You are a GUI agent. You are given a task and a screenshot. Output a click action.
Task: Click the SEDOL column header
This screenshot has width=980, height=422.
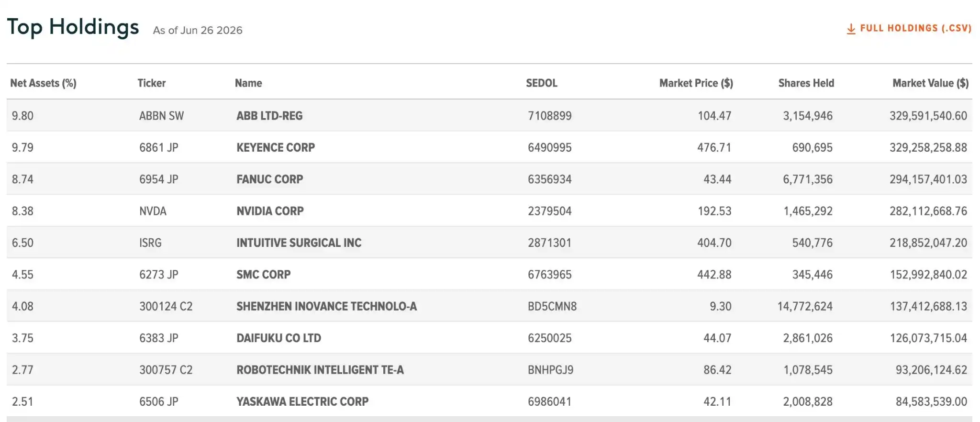pos(542,83)
